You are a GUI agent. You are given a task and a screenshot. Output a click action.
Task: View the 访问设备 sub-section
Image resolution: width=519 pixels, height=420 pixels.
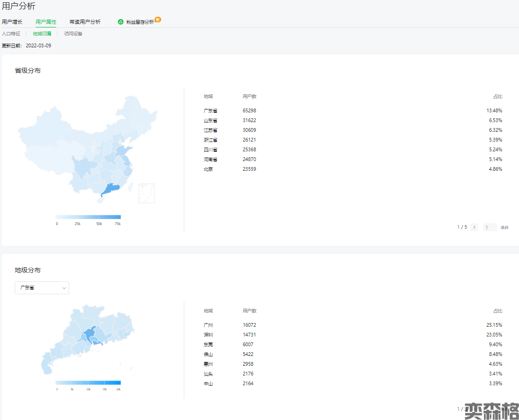point(73,34)
